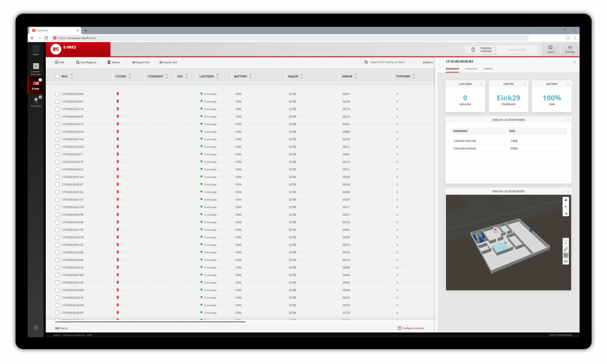This screenshot has width=607, height=364.
Task: Open Settings from the top right
Action: [x=569, y=49]
